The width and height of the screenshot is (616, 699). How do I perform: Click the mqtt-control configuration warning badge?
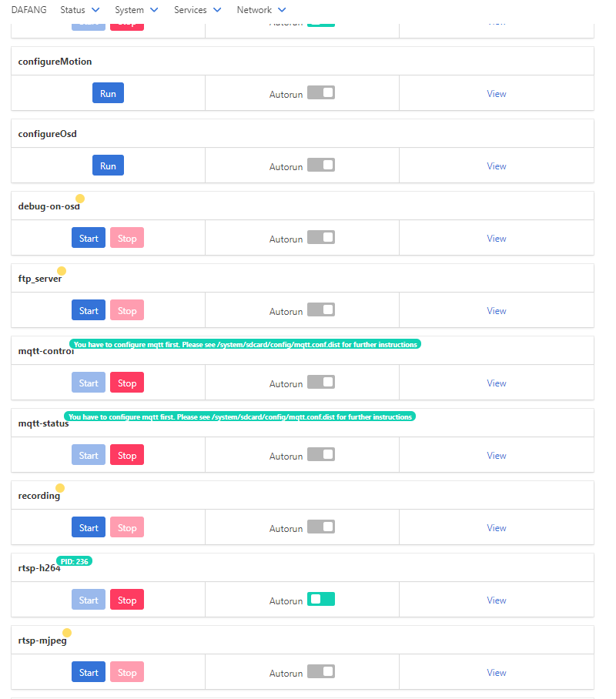coord(243,344)
